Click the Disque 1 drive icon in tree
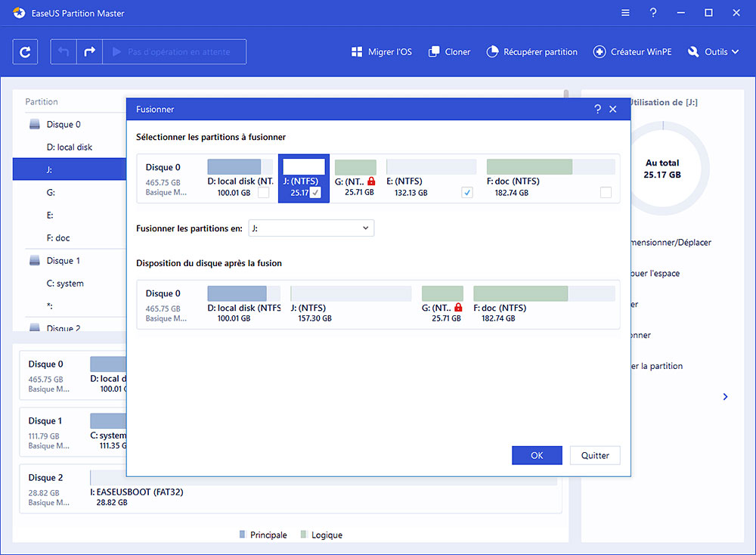756x555 pixels. coord(35,261)
